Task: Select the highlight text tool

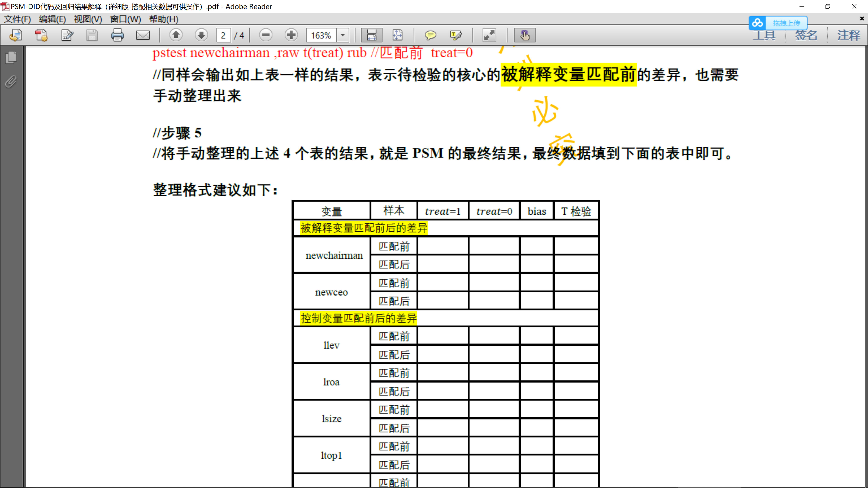Action: tap(455, 35)
